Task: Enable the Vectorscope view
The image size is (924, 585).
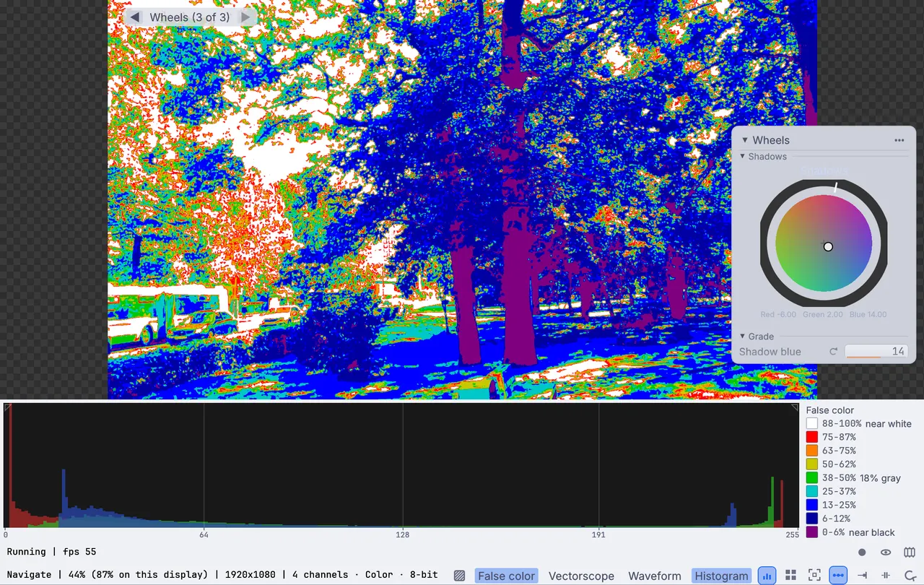Action: [x=581, y=576]
